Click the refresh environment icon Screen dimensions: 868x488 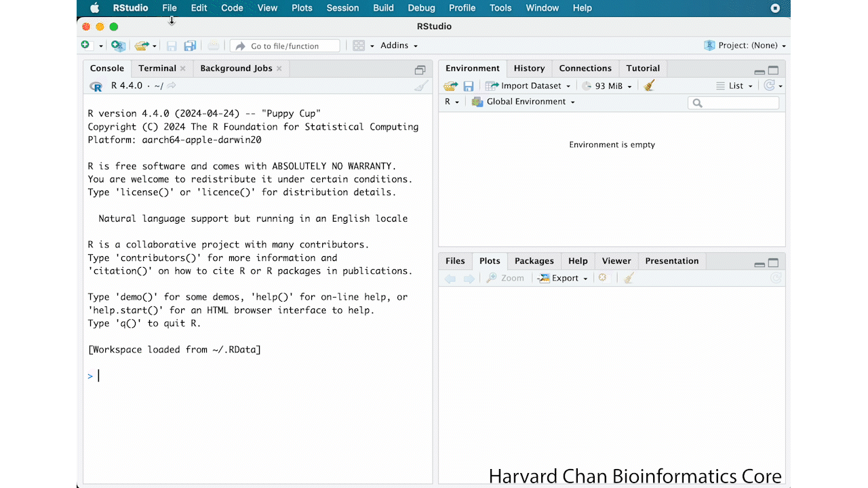point(769,85)
